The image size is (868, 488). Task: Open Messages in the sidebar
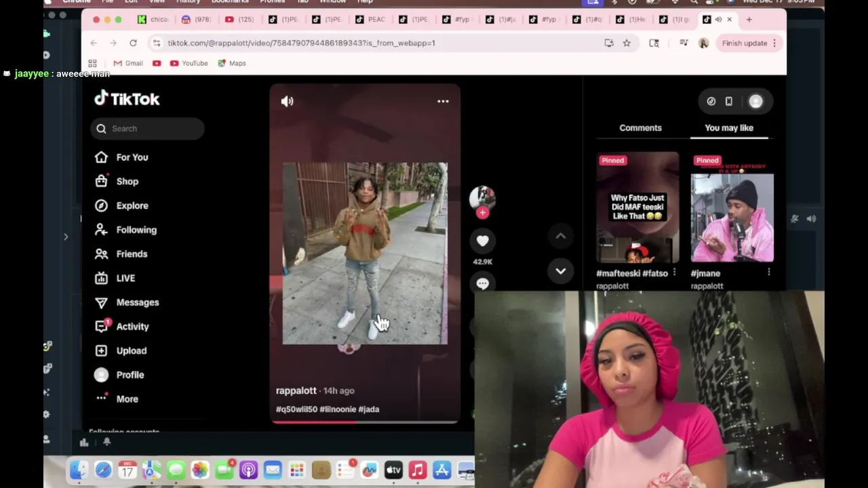tap(127, 302)
